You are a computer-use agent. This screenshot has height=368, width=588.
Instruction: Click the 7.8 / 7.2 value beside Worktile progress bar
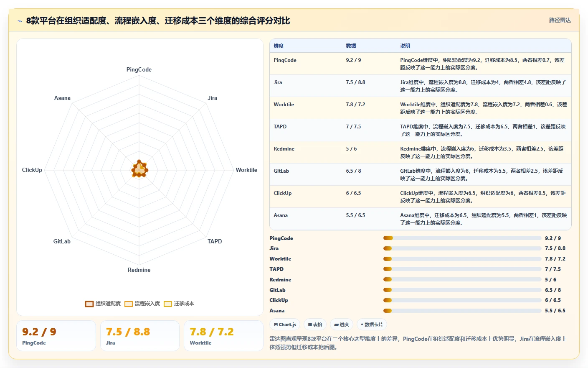pos(555,259)
